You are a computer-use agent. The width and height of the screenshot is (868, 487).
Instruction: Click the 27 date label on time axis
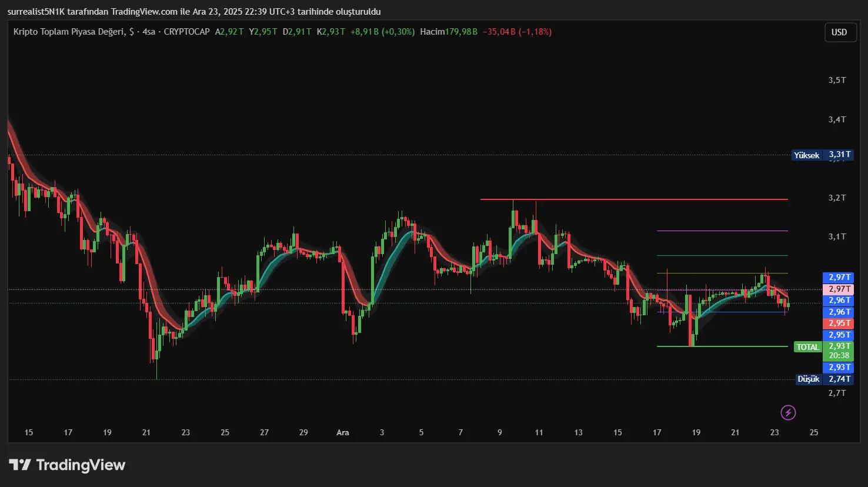pos(264,432)
